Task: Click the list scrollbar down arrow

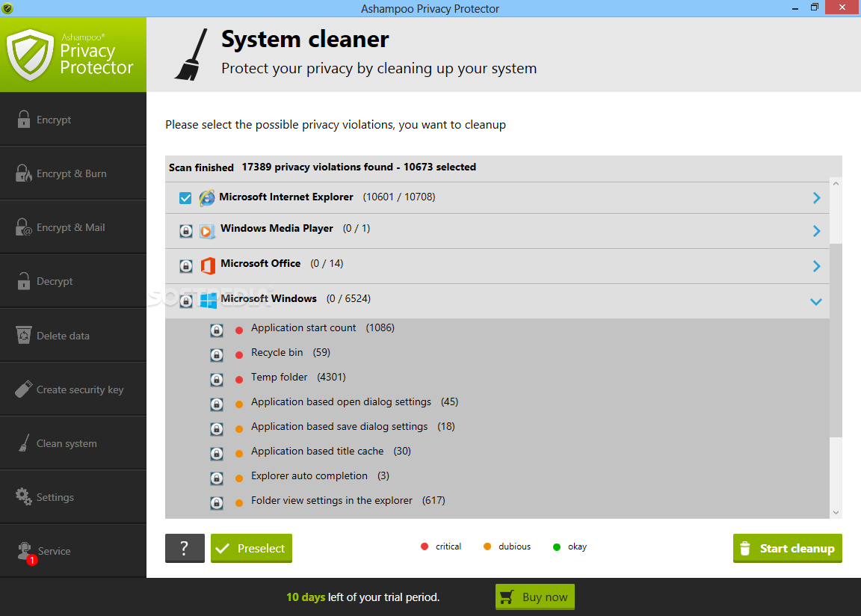Action: [x=836, y=512]
